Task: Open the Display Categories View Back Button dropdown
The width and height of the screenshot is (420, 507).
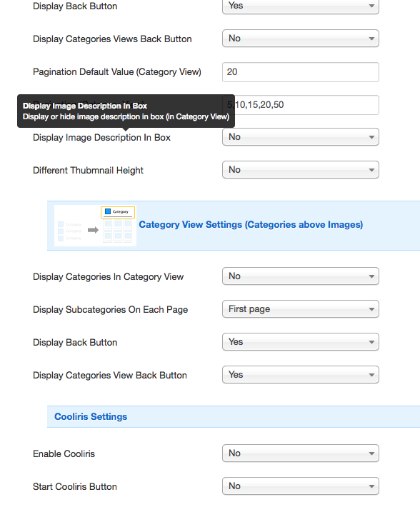Action: (x=301, y=375)
